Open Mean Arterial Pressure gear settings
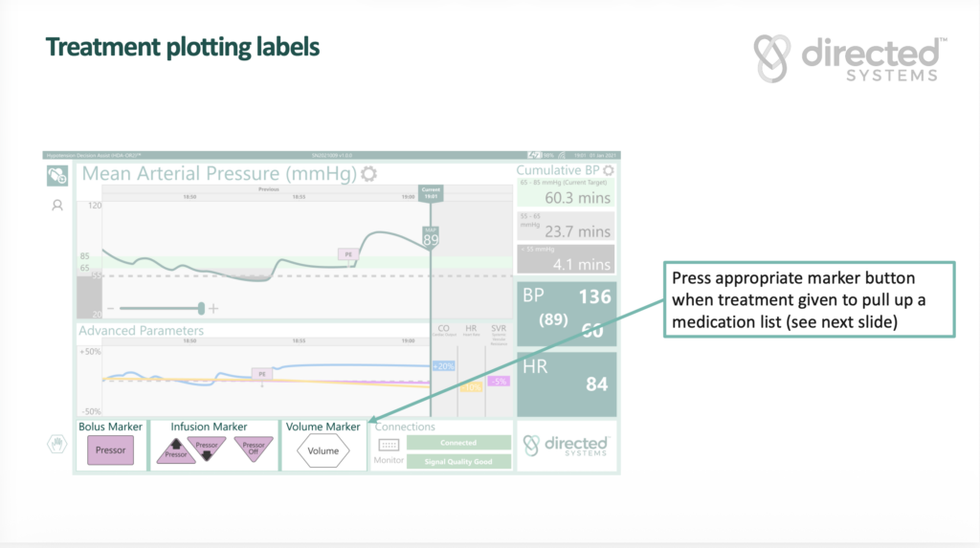The width and height of the screenshot is (980, 548). point(368,174)
